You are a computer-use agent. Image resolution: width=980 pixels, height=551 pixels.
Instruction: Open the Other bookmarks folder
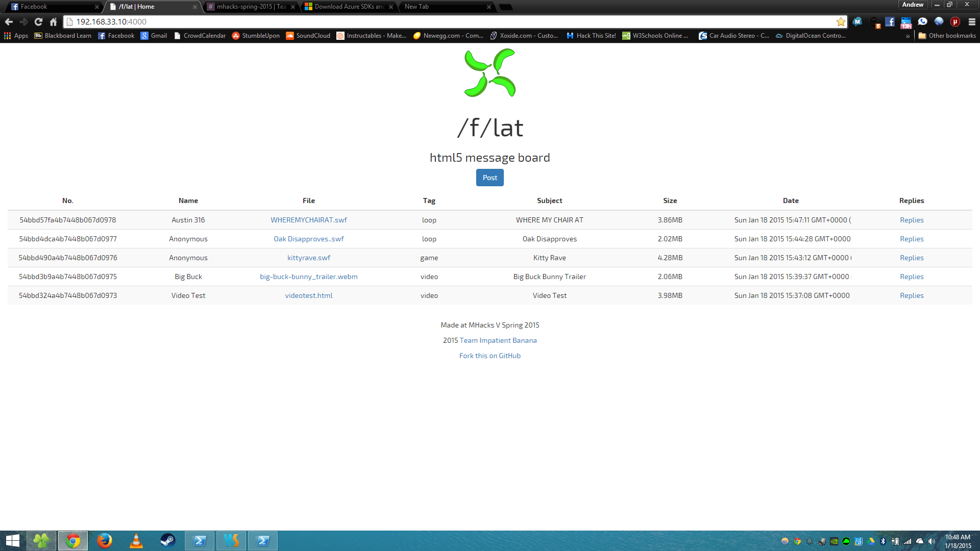(947, 36)
